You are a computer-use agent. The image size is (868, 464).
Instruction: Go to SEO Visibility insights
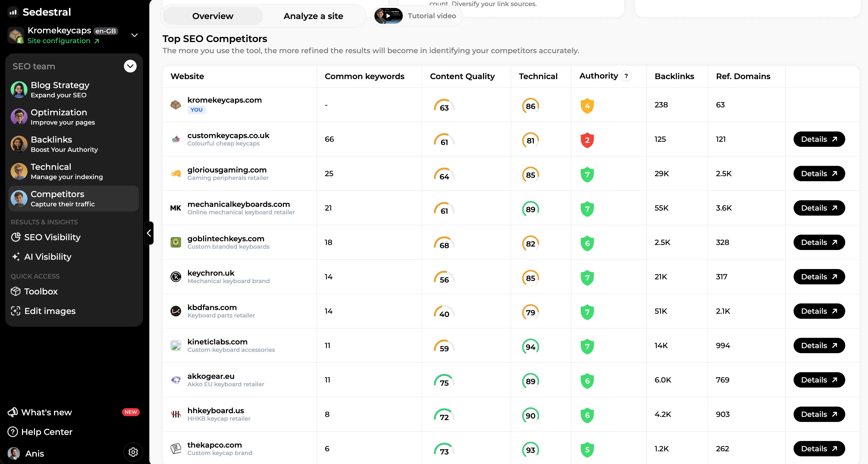[46, 237]
